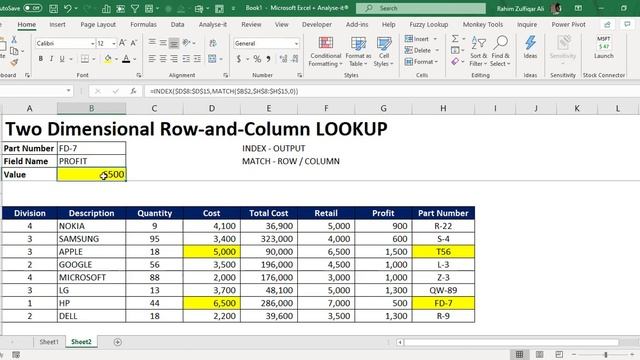Viewport: 640px width, 360px height.
Task: Increase font size button
Action: tap(122, 43)
